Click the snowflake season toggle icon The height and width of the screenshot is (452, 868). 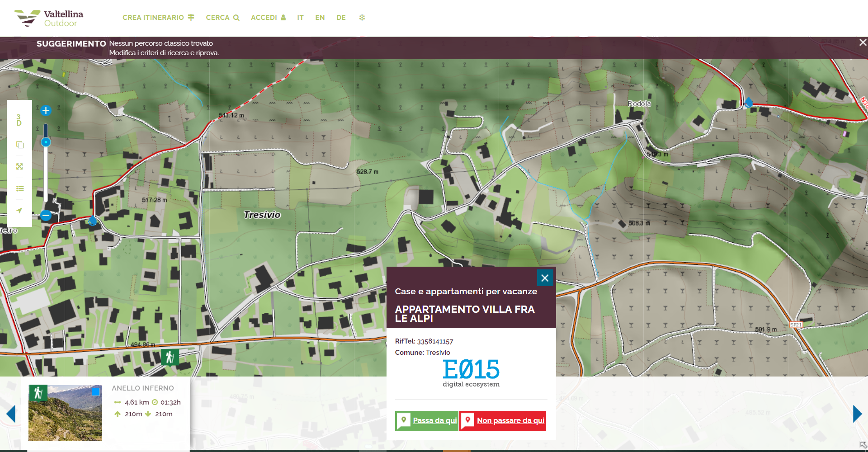point(362,18)
